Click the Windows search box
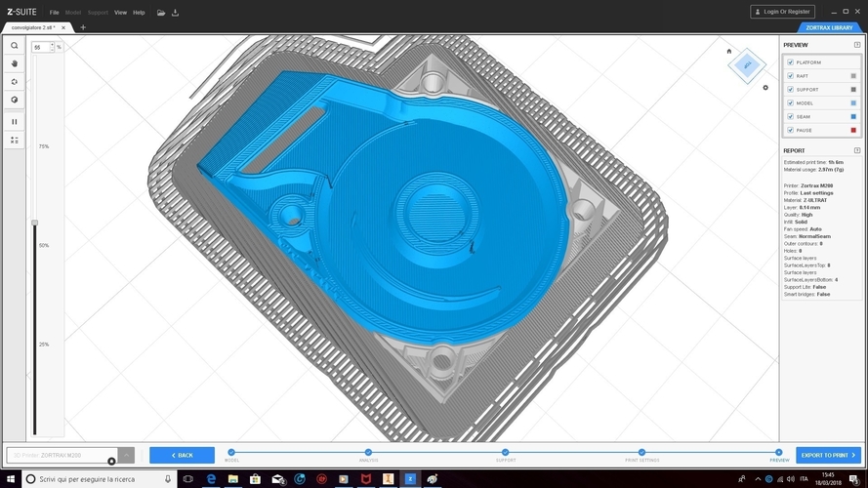 click(99, 479)
